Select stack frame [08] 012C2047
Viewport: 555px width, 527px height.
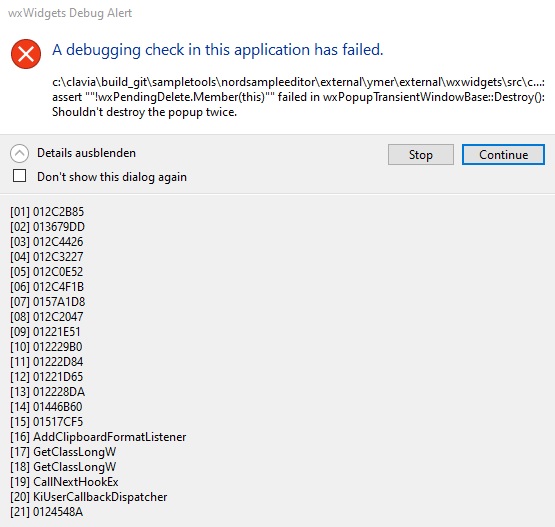point(47,317)
